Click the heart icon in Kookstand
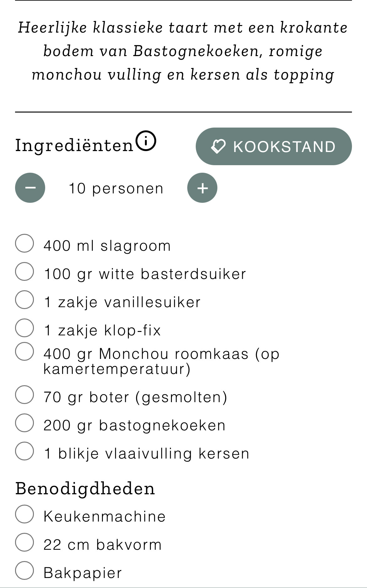367x588 pixels. (x=218, y=146)
